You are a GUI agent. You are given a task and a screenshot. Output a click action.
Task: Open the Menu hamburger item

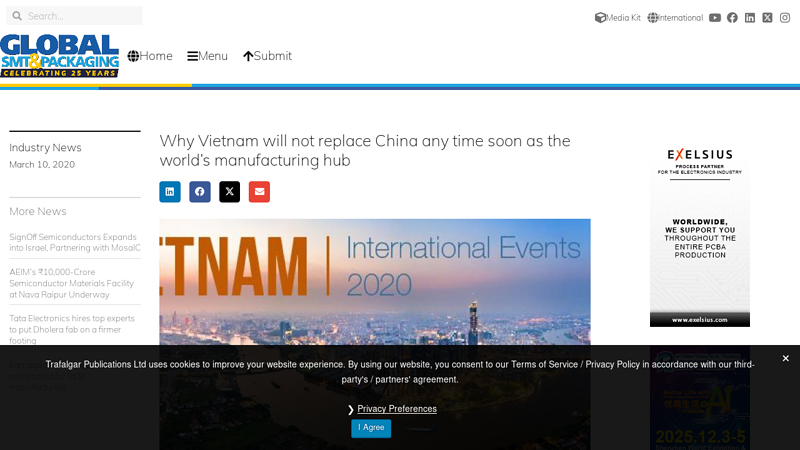207,56
